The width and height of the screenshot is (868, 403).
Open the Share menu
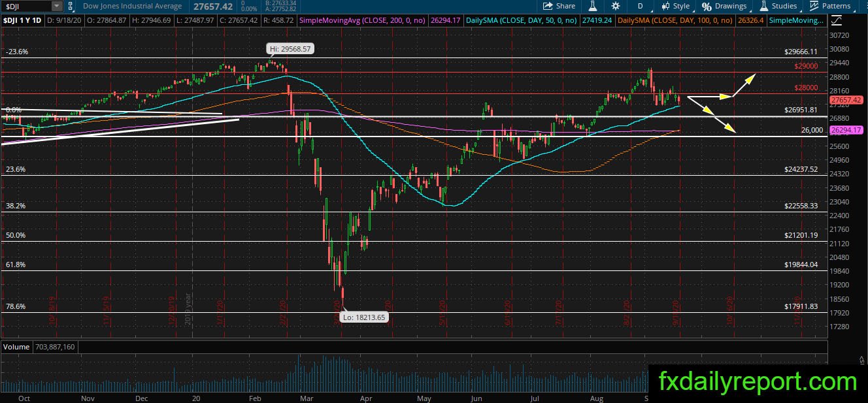[559, 6]
